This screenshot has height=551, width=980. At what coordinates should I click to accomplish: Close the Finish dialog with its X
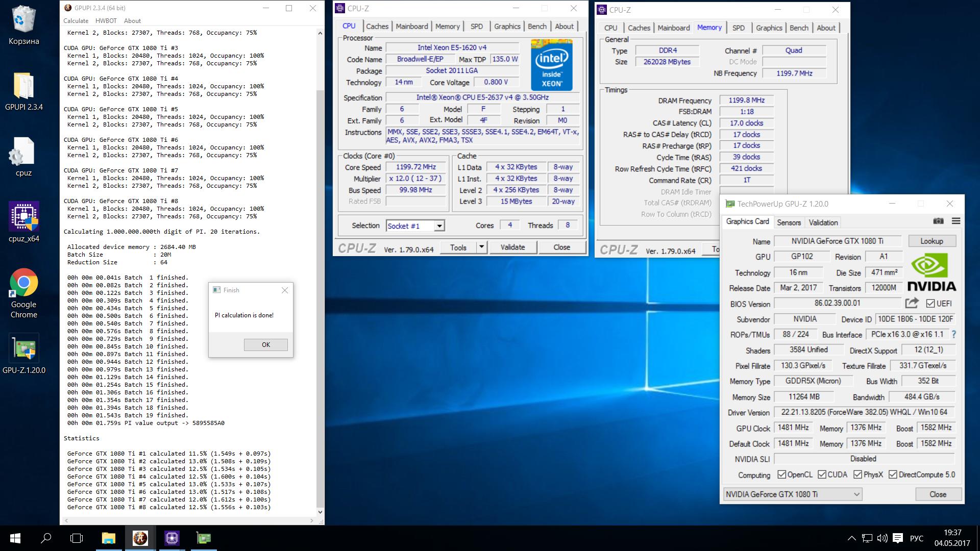(285, 290)
